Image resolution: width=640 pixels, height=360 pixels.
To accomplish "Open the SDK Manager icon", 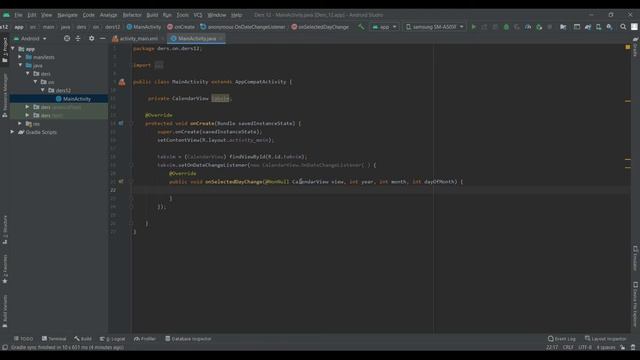I will (x=609, y=27).
